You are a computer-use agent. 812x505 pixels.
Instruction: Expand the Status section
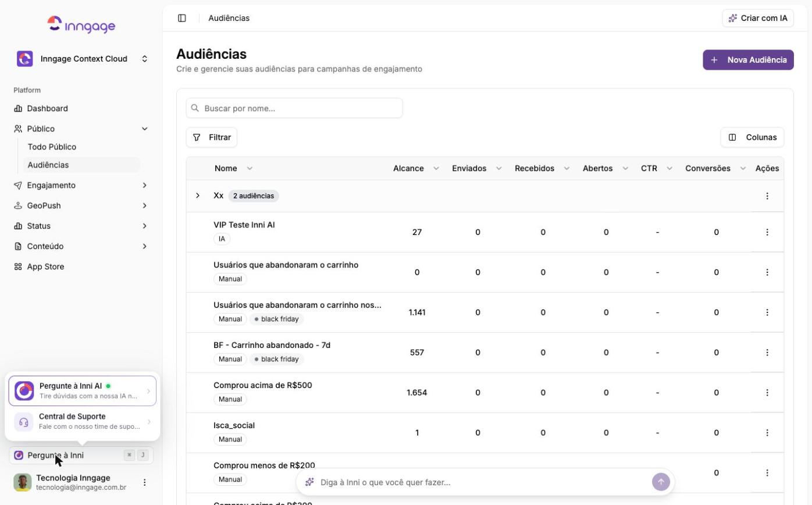click(x=81, y=226)
